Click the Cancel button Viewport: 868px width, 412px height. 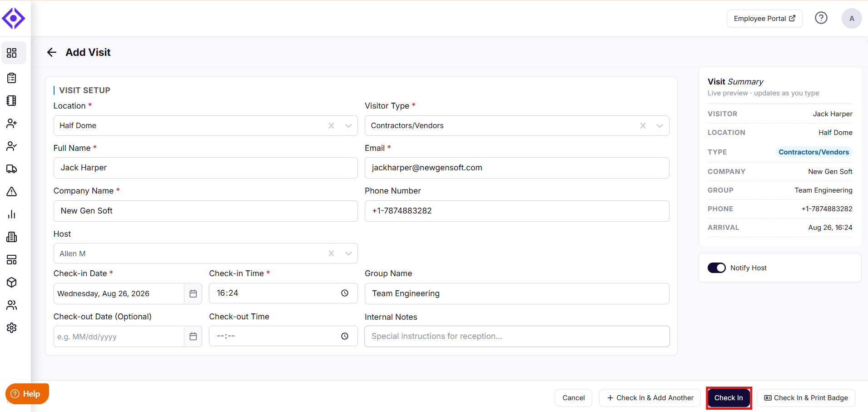point(574,398)
